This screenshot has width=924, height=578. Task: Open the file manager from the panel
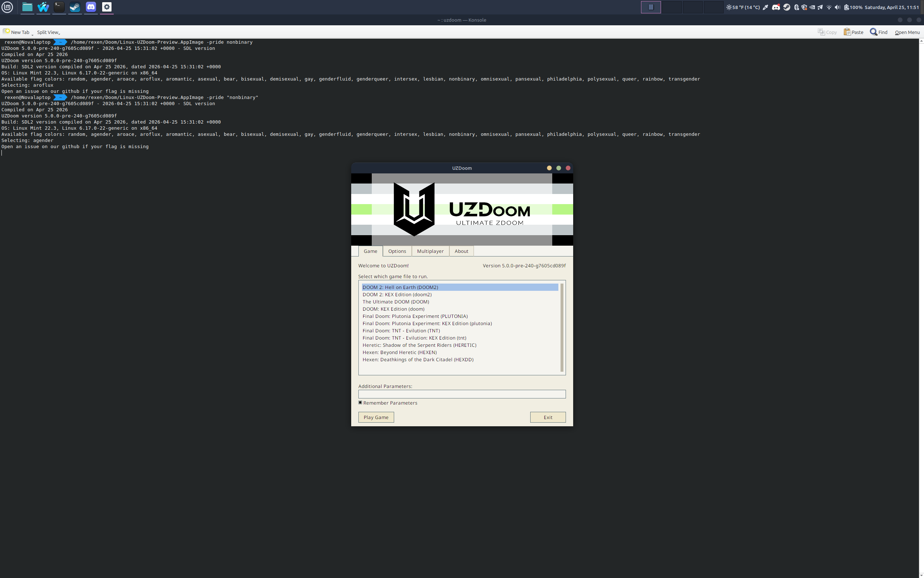(x=27, y=7)
